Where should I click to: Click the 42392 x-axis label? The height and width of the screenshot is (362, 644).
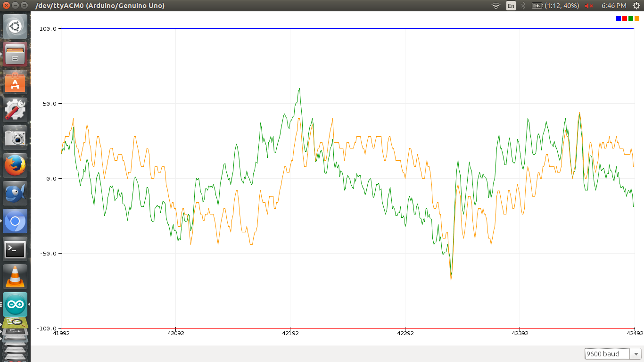(520, 333)
